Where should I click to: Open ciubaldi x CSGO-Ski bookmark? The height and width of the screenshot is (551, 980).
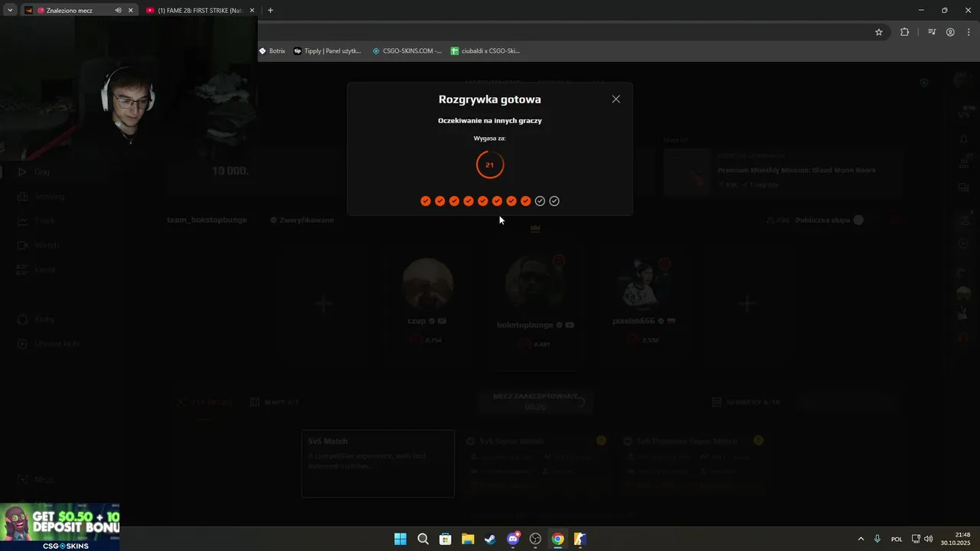pyautogui.click(x=485, y=51)
